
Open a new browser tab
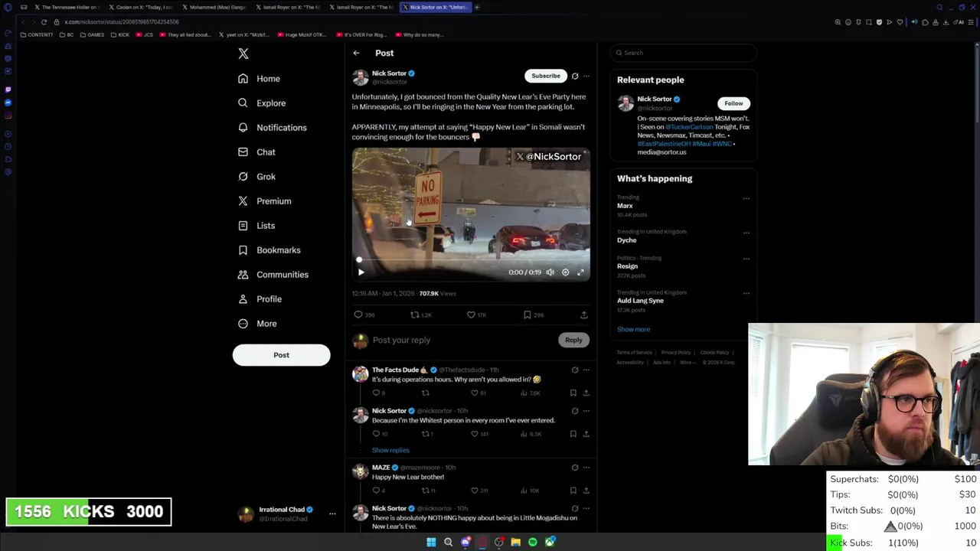pyautogui.click(x=476, y=7)
